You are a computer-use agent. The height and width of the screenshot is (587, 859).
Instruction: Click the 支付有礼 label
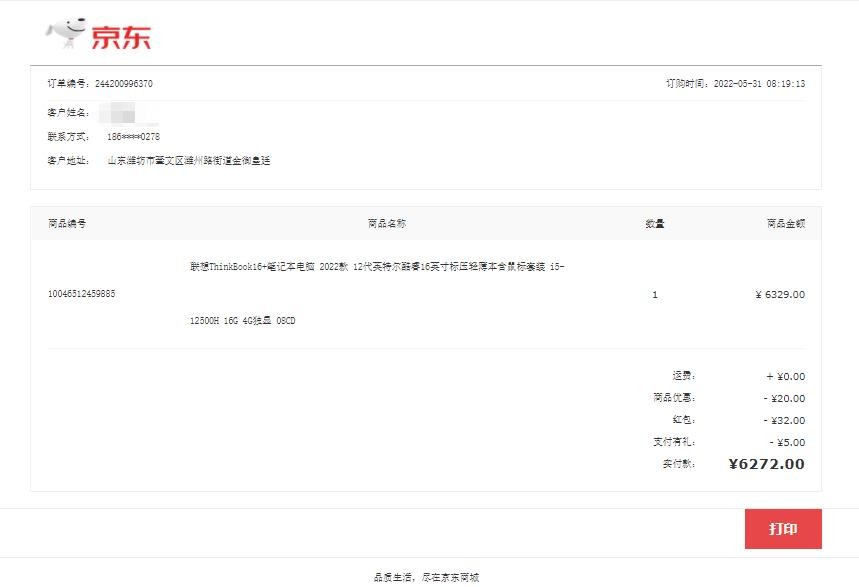[x=674, y=441]
